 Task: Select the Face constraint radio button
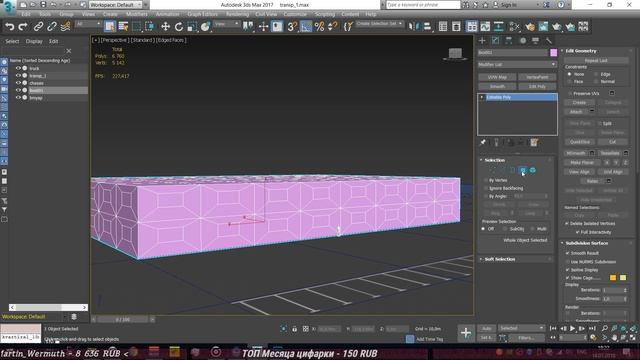pos(569,82)
